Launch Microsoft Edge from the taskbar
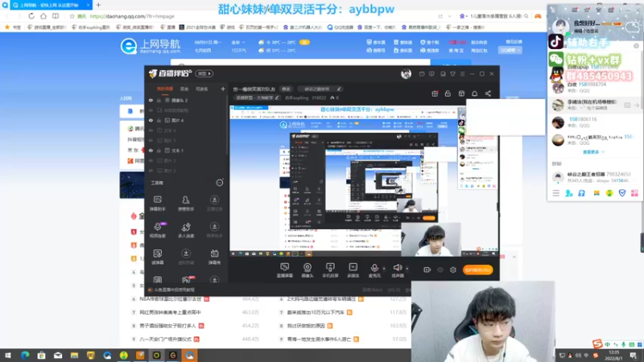644x362 pixels. (25, 356)
